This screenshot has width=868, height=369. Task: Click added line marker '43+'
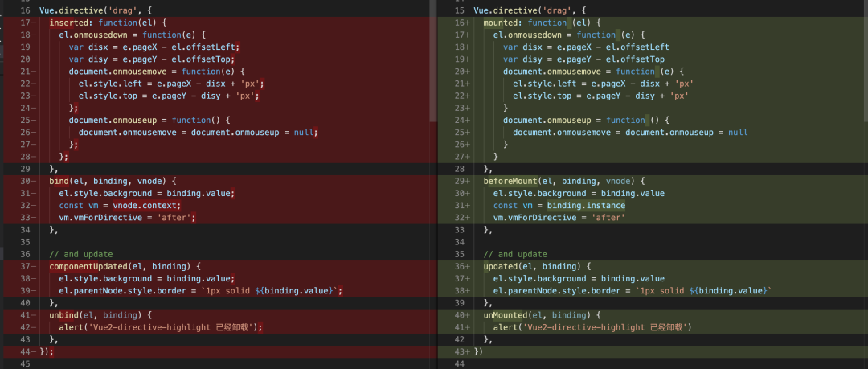pyautogui.click(x=461, y=352)
